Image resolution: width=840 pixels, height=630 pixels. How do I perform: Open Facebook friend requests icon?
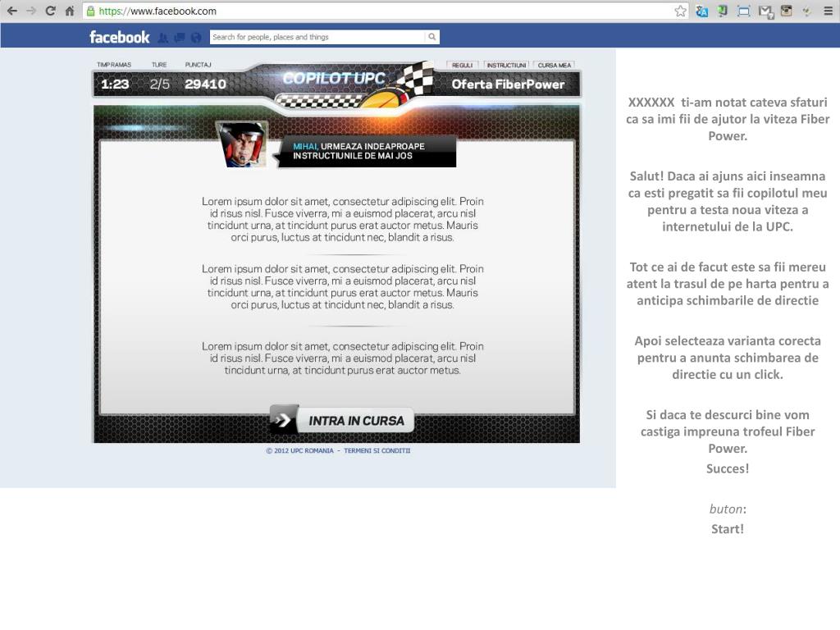click(x=163, y=38)
